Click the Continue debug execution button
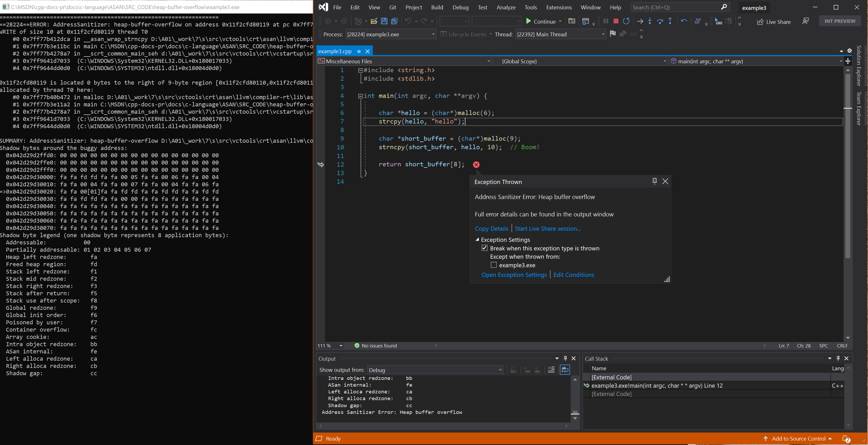The height and width of the screenshot is (445, 868). [539, 21]
